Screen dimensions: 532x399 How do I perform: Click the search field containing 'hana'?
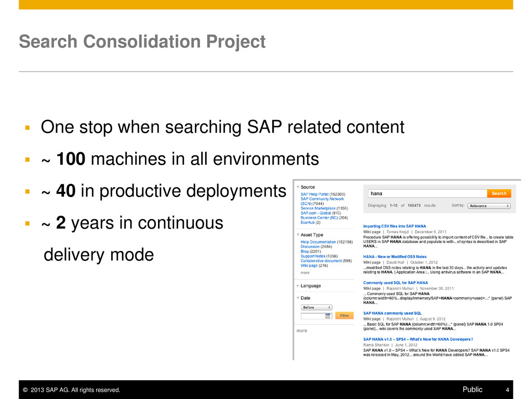428,193
